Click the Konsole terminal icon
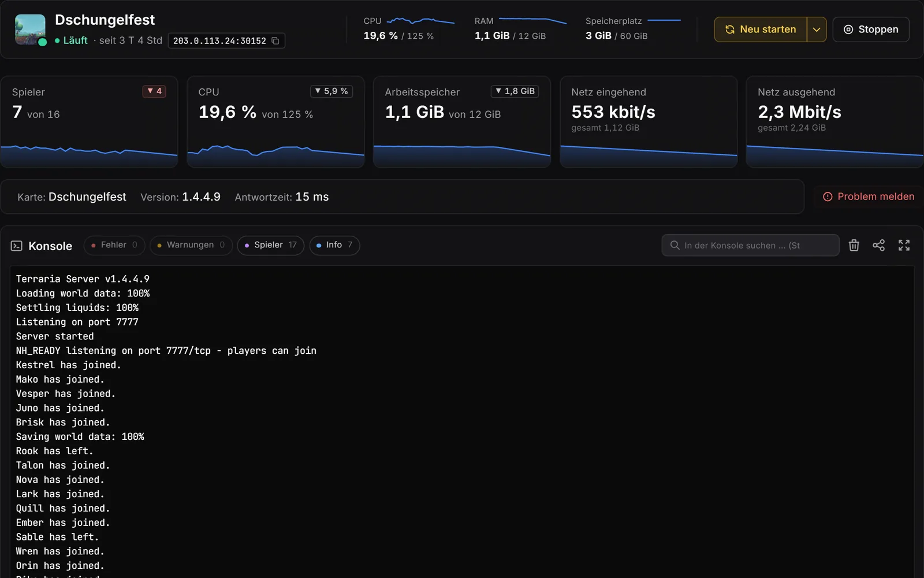Image resolution: width=924 pixels, height=578 pixels. [x=16, y=246]
